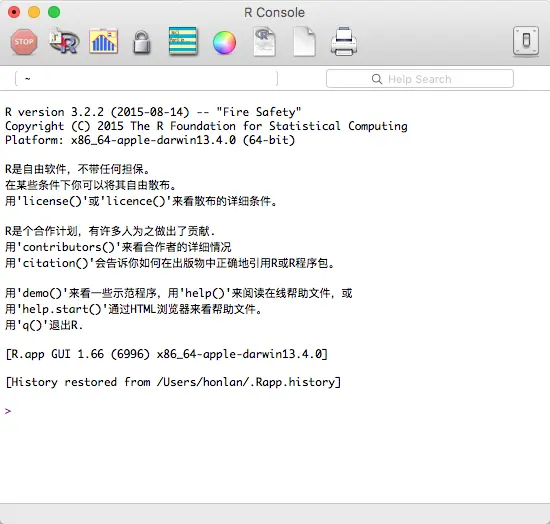550x524 pixels.
Task: Click the 'demo()' text line
Action: 179,293
